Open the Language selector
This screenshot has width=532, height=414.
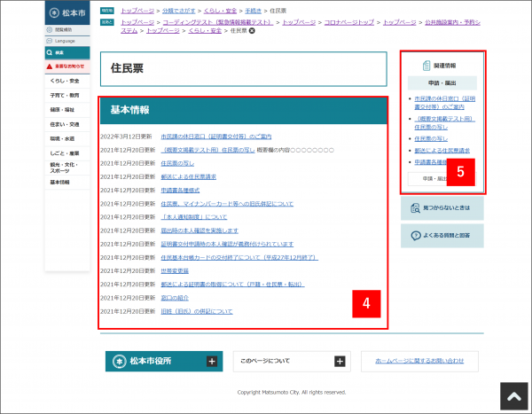pos(65,41)
